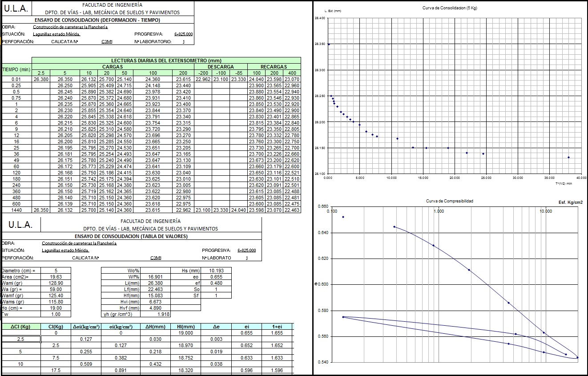Click the Hvi (mm) value 6.673
Image resolution: width=588 pixels, height=376 pixels.
[156, 302]
